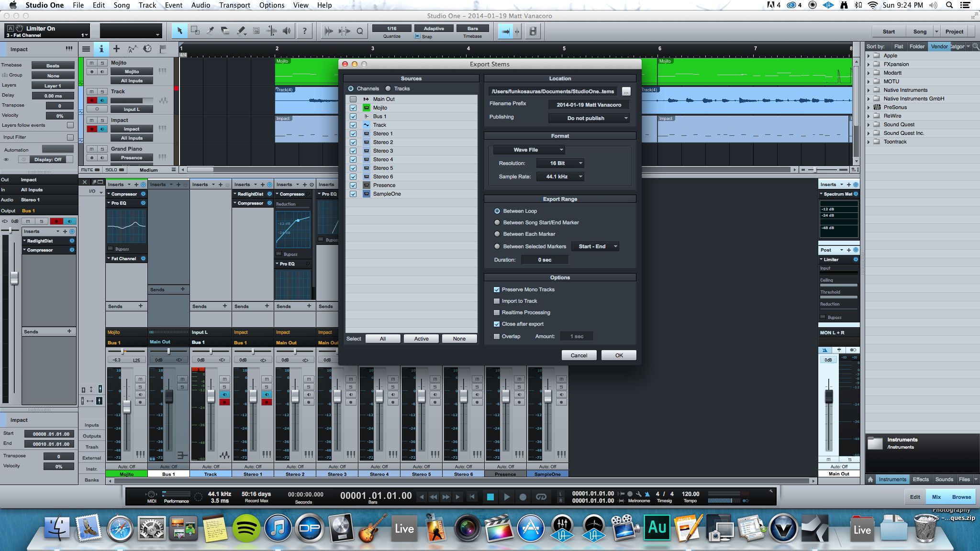Uncheck the SampleOne source checkbox
Image resolution: width=980 pixels, height=551 pixels.
coord(353,194)
